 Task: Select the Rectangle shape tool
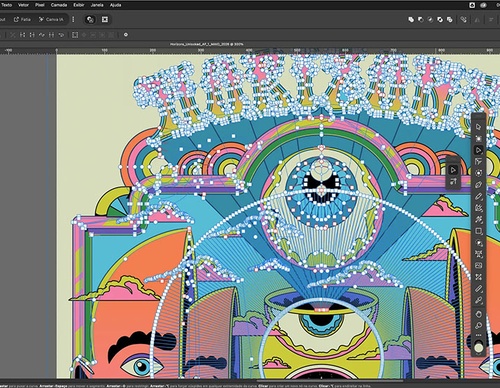(479, 231)
